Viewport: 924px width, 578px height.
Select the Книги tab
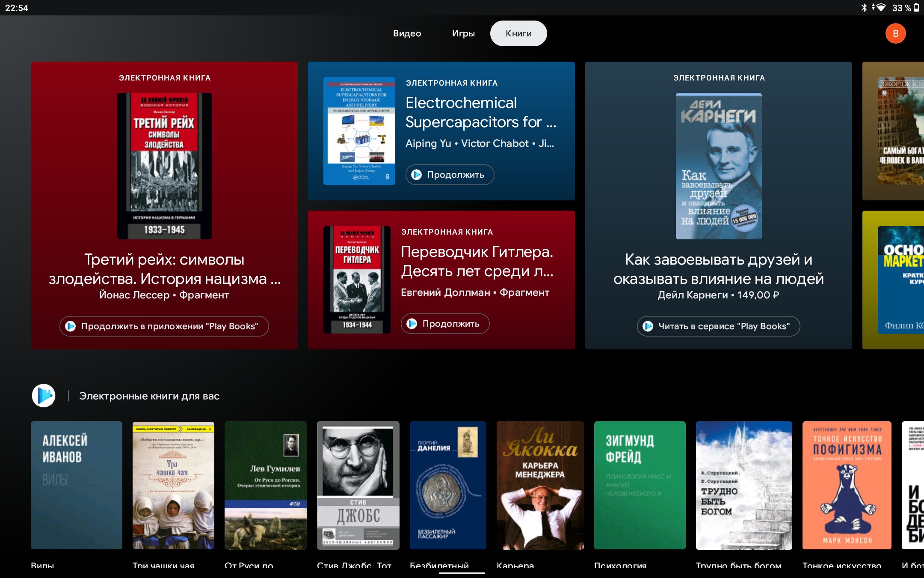(518, 33)
